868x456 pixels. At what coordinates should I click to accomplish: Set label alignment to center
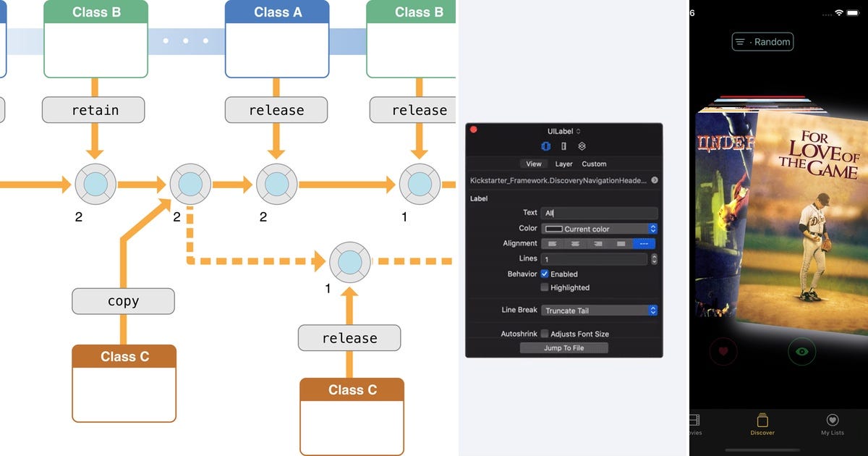pyautogui.click(x=574, y=244)
